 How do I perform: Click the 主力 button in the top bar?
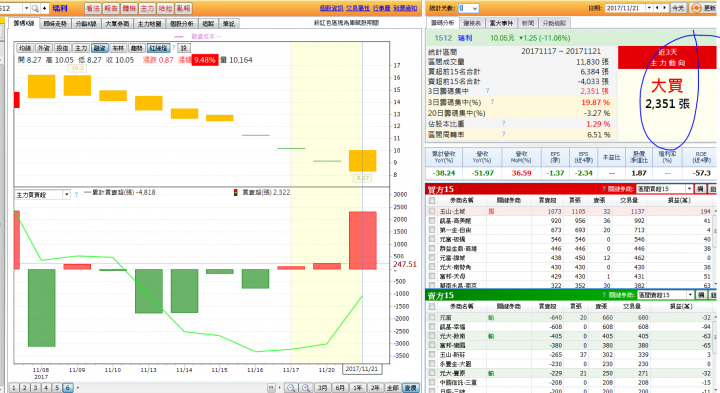pos(147,8)
